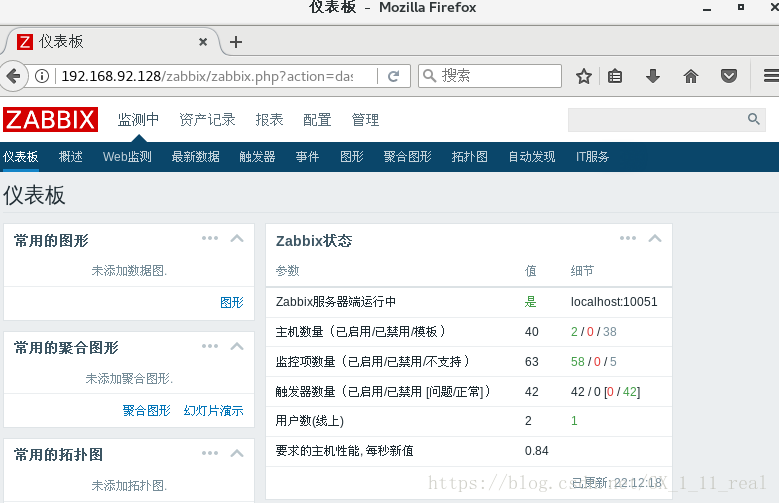Image resolution: width=779 pixels, height=503 pixels.
Task: Select the 触发器 submenu tab
Action: 257,157
